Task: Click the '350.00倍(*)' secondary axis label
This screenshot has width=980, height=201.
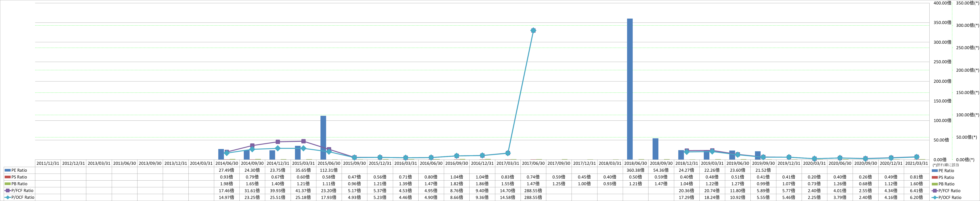Action: pos(967,3)
